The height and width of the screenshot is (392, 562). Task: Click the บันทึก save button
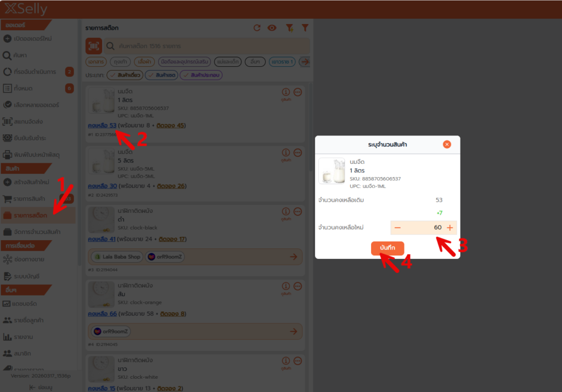click(x=387, y=248)
